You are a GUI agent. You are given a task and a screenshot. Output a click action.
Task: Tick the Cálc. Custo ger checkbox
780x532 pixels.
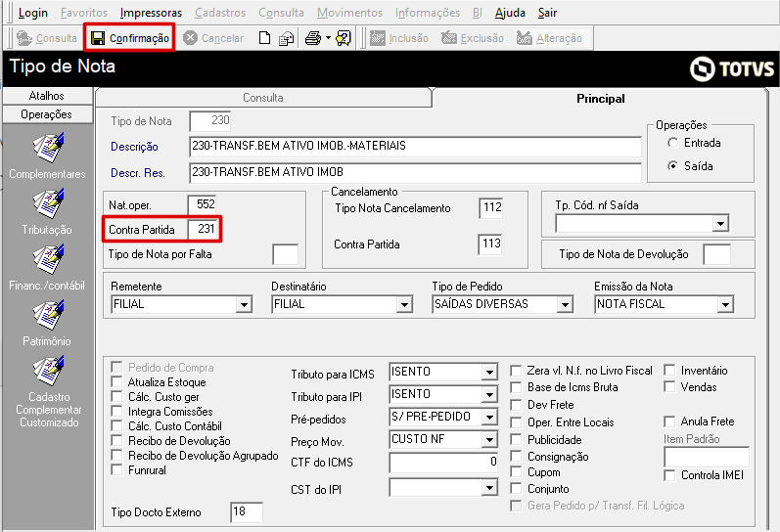click(x=116, y=397)
